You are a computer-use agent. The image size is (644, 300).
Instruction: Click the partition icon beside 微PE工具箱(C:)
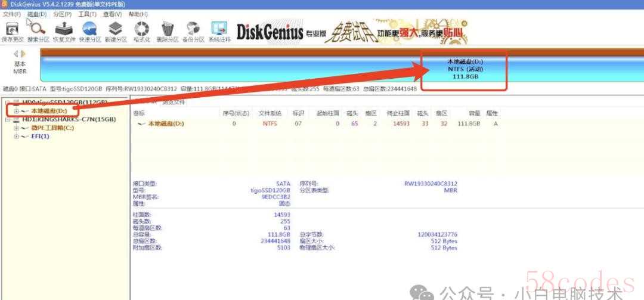[26, 128]
